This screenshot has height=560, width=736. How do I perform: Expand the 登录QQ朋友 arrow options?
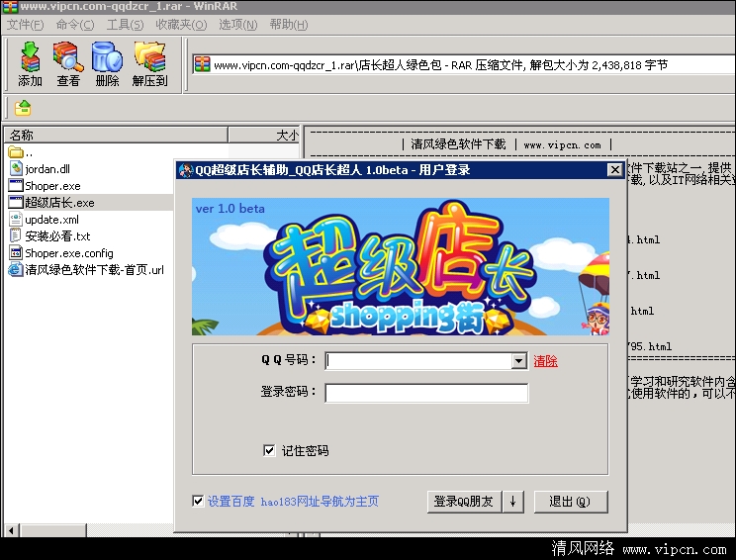(x=513, y=502)
